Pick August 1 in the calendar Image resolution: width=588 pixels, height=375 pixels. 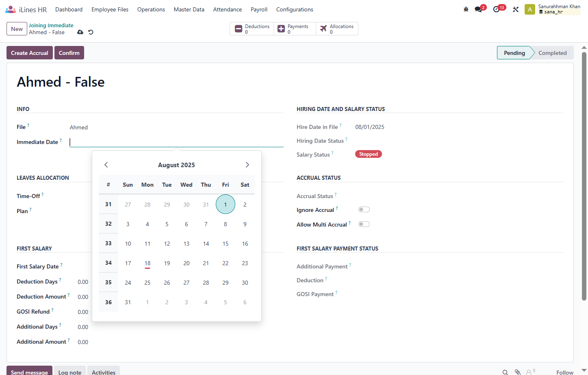[226, 204]
